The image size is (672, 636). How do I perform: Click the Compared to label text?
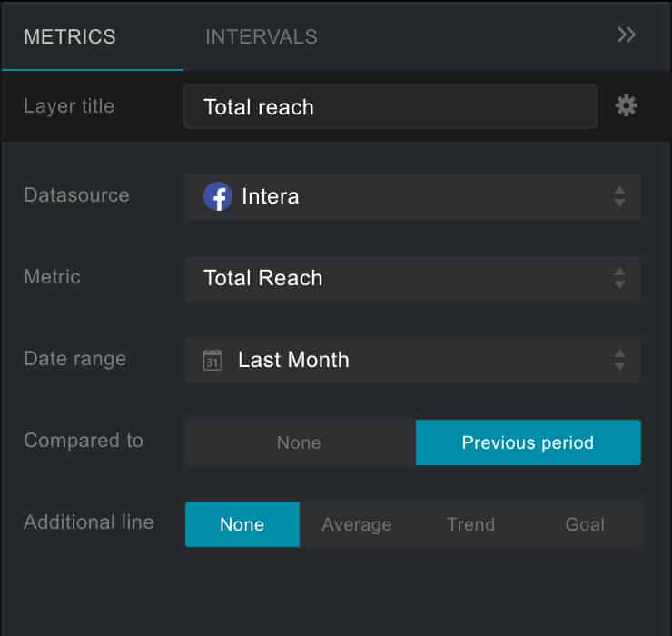coord(84,441)
